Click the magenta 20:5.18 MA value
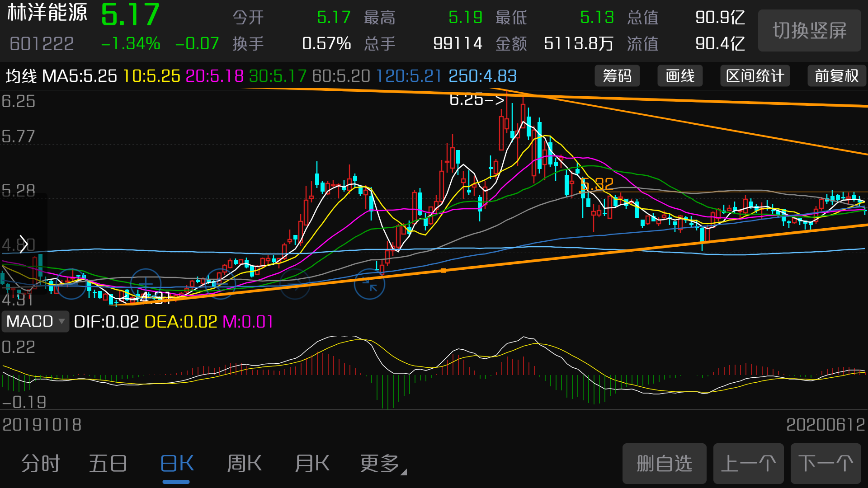868x488 pixels. click(x=215, y=76)
